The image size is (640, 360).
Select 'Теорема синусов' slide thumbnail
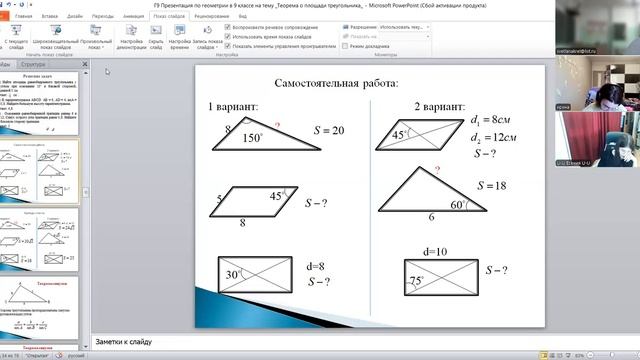[39, 308]
